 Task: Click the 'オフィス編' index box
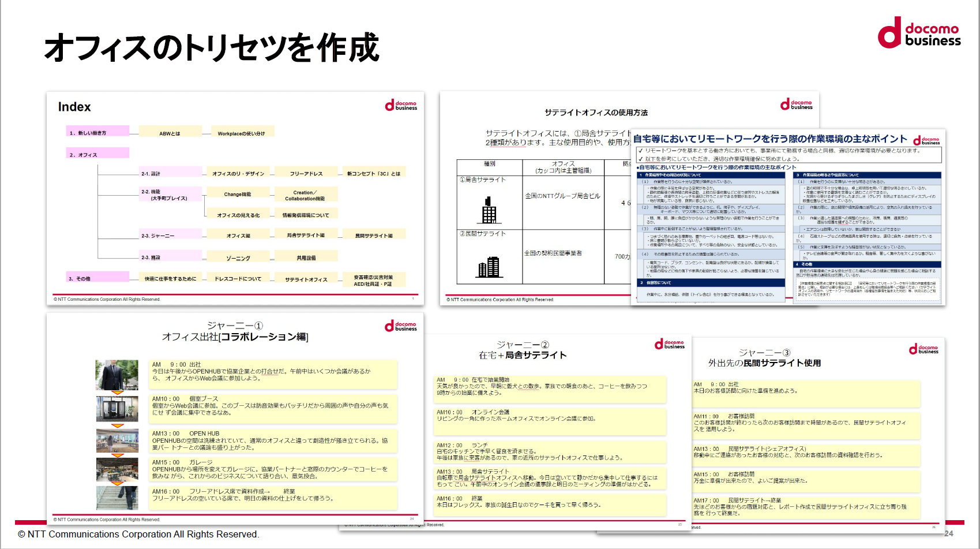pyautogui.click(x=238, y=235)
